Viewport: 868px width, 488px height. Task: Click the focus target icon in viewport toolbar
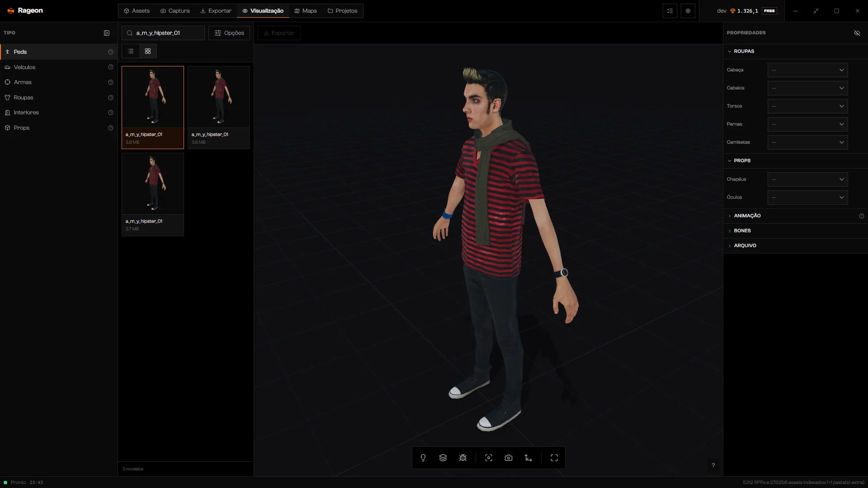(x=489, y=458)
